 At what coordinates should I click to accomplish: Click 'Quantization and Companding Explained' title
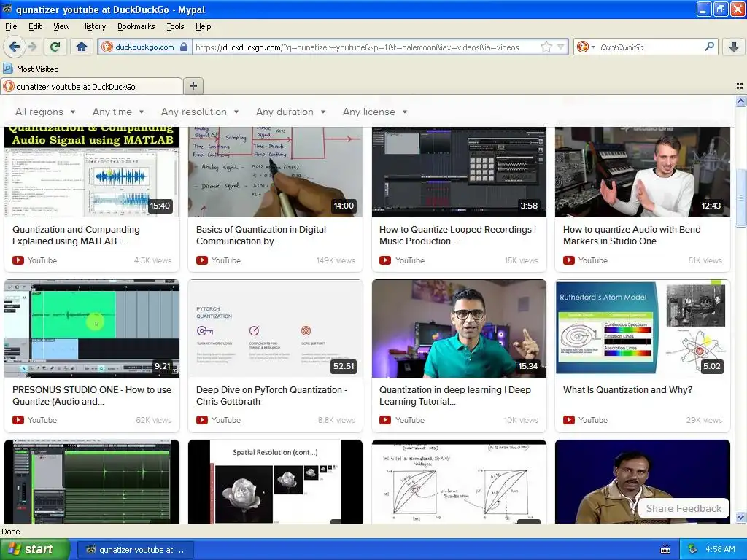[x=76, y=236]
